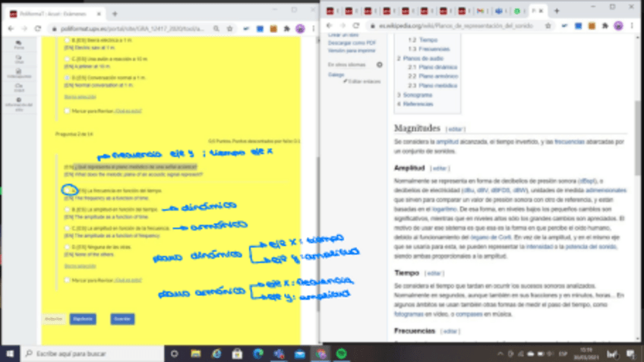The height and width of the screenshot is (362, 644).
Task: Click Windows search box Escribe aquí para buscar
Action: pyautogui.click(x=92, y=354)
